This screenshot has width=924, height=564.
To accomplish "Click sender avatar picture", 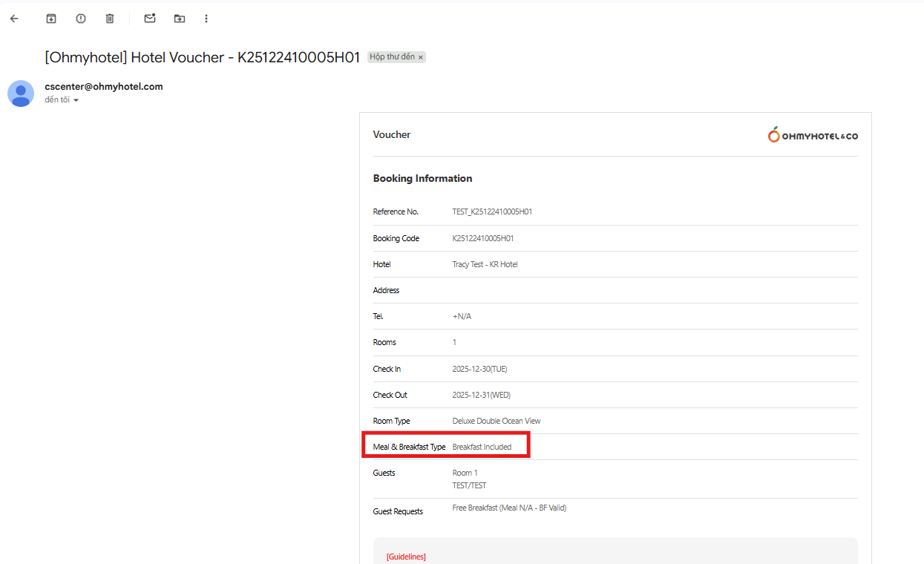I will coord(21,94).
